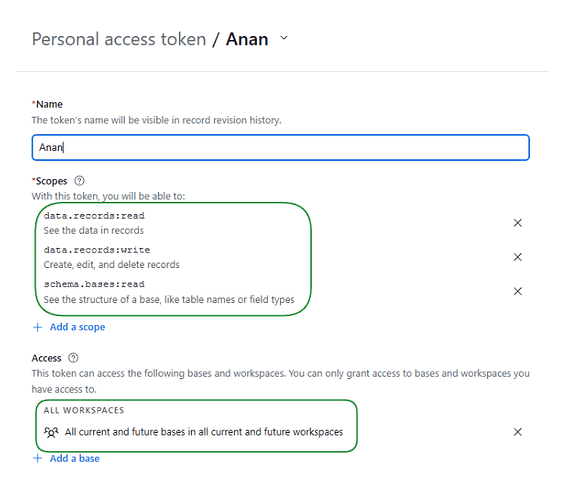The height and width of the screenshot is (500, 565).
Task: Remove the data.records:write scope
Action: 517,257
